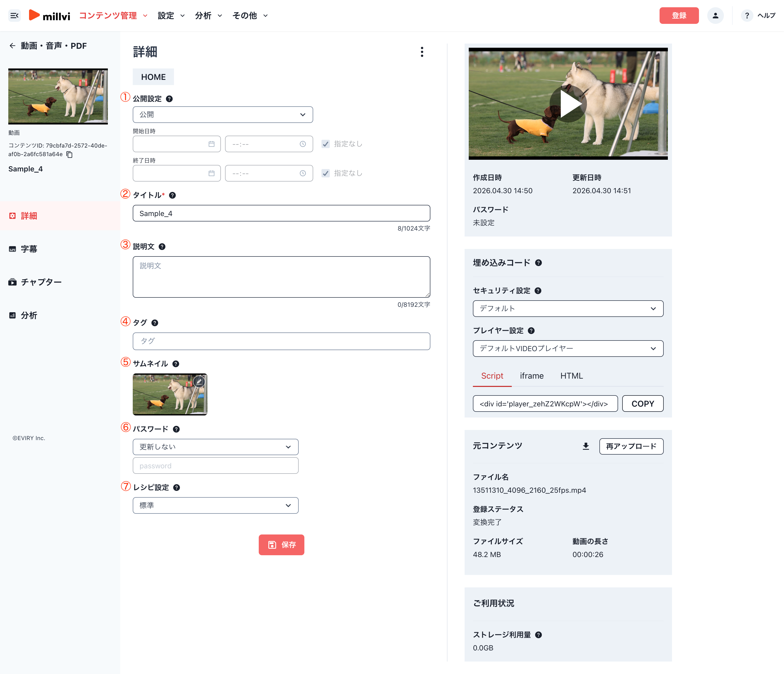Show the help tooltip for タグ
Image resolution: width=784 pixels, height=674 pixels.
pos(155,323)
